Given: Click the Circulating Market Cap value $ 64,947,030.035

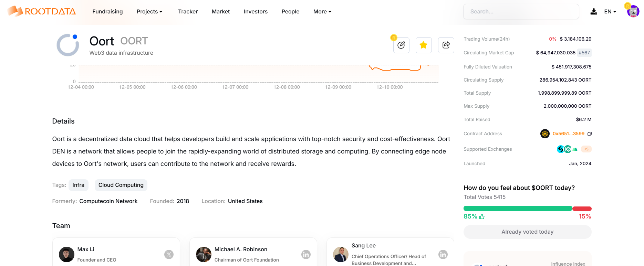Looking at the screenshot, I should (556, 53).
